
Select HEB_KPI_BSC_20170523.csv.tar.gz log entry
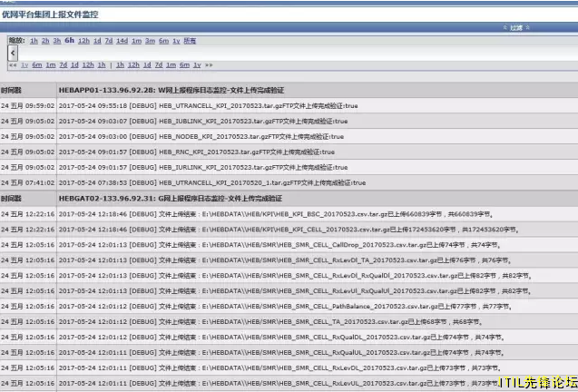click(276, 214)
